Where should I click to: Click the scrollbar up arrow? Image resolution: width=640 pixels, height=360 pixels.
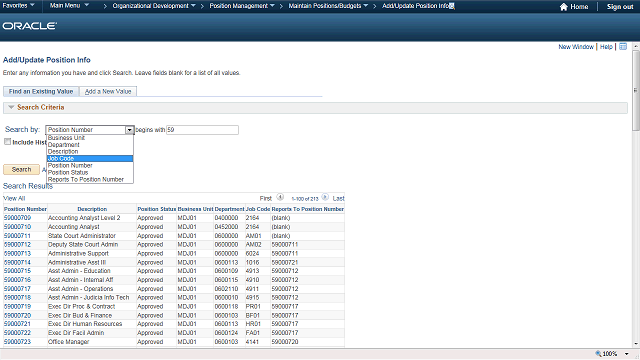636,47
